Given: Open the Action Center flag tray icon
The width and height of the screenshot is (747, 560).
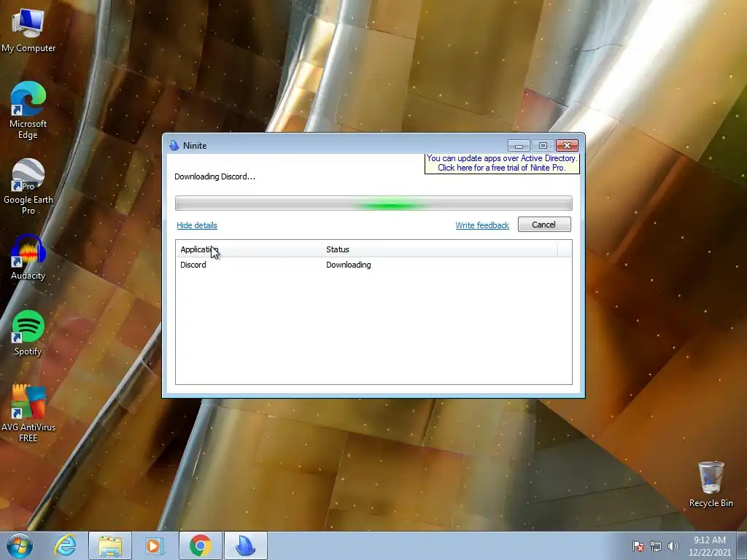Looking at the screenshot, I should (x=638, y=546).
